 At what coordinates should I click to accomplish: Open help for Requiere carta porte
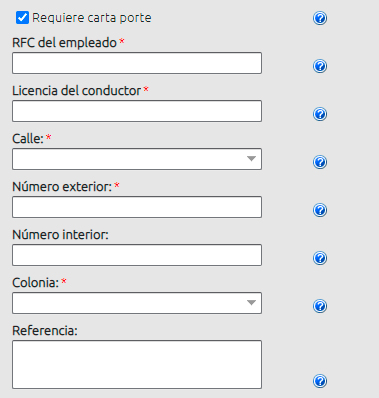coord(320,18)
